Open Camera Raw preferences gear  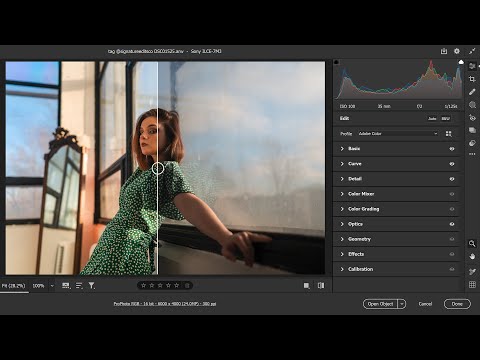click(x=457, y=51)
